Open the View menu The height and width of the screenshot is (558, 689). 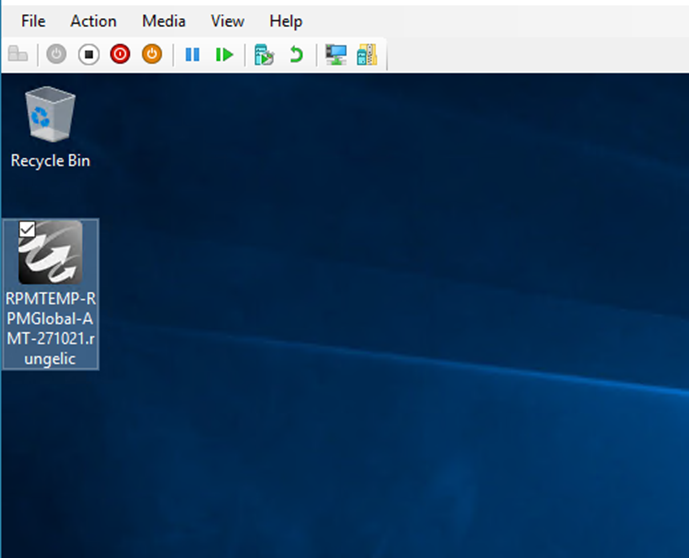(227, 21)
